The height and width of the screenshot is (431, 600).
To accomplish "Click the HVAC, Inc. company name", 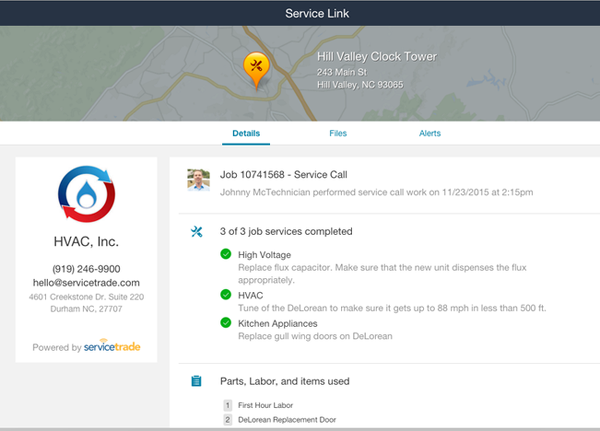I will (86, 242).
